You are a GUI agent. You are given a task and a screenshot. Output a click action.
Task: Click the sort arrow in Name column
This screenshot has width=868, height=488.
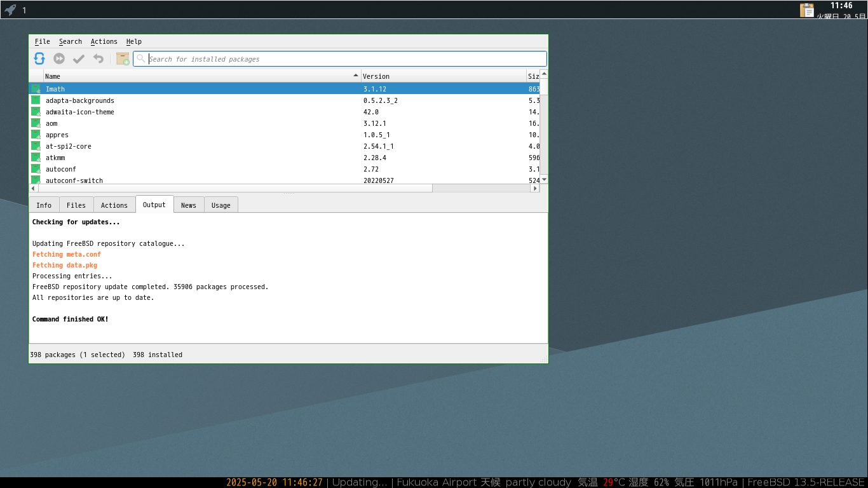click(x=356, y=76)
